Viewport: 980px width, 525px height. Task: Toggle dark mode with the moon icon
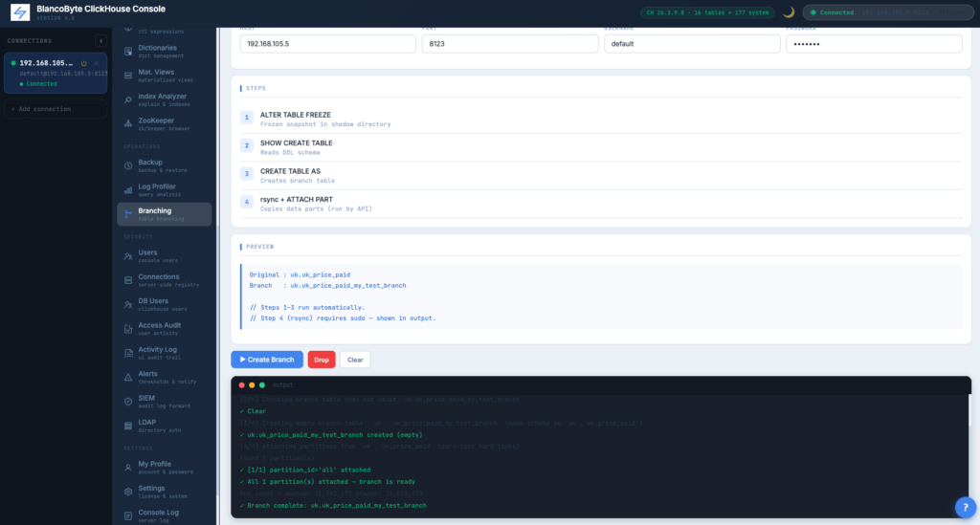[x=789, y=11]
